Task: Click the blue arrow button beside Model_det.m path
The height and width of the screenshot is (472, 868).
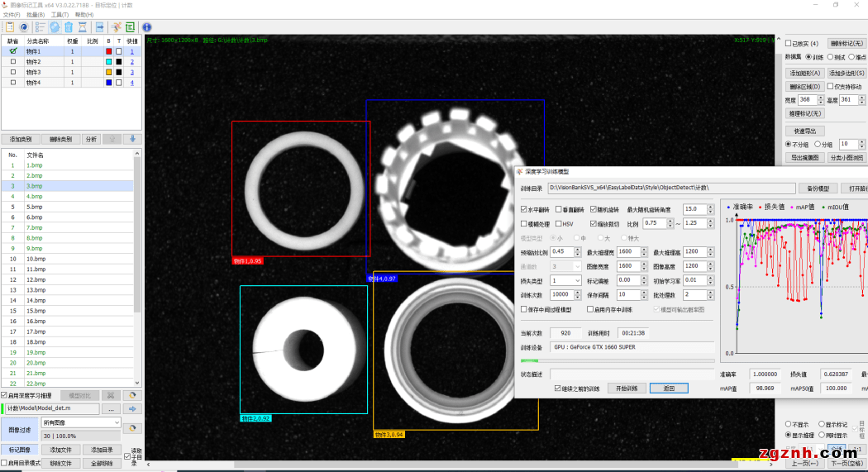Action: [131, 408]
